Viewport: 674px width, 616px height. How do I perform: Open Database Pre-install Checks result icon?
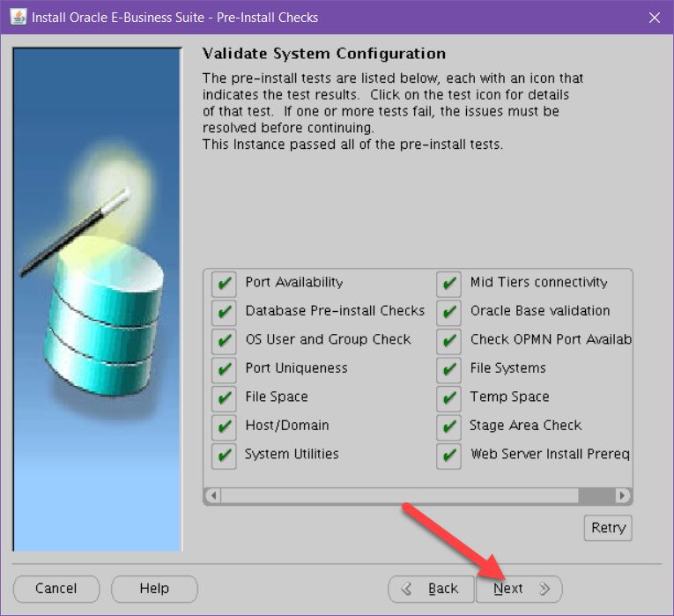coord(224,313)
